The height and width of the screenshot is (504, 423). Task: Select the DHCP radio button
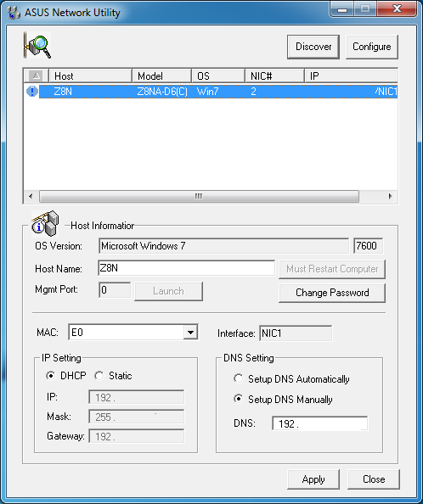coord(50,375)
